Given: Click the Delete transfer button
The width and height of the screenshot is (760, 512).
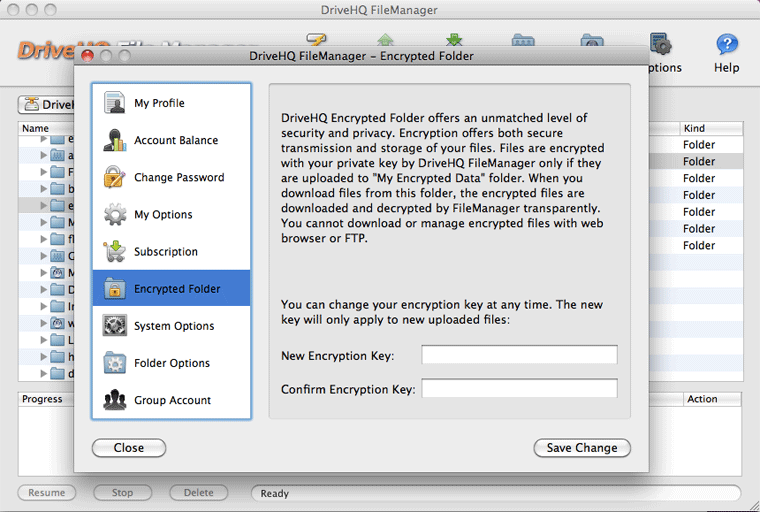Looking at the screenshot, I should (x=198, y=493).
